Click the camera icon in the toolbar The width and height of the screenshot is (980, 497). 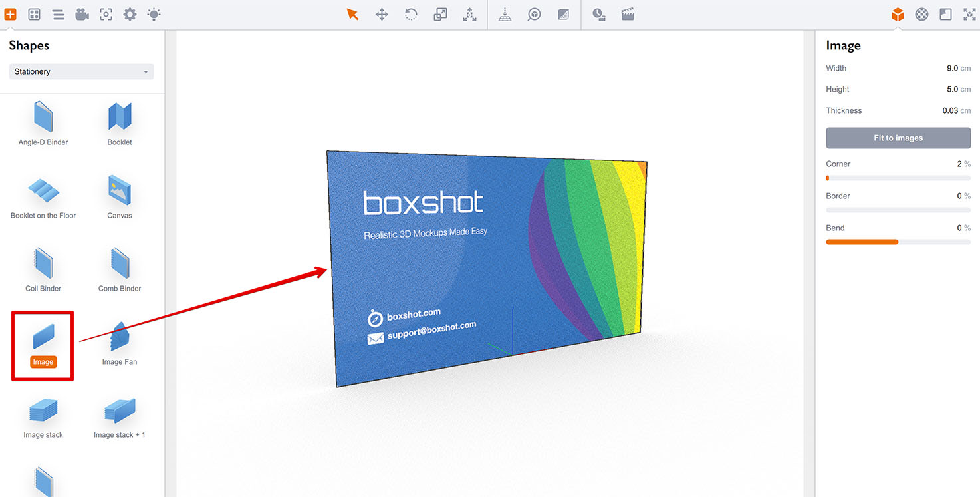(x=82, y=13)
